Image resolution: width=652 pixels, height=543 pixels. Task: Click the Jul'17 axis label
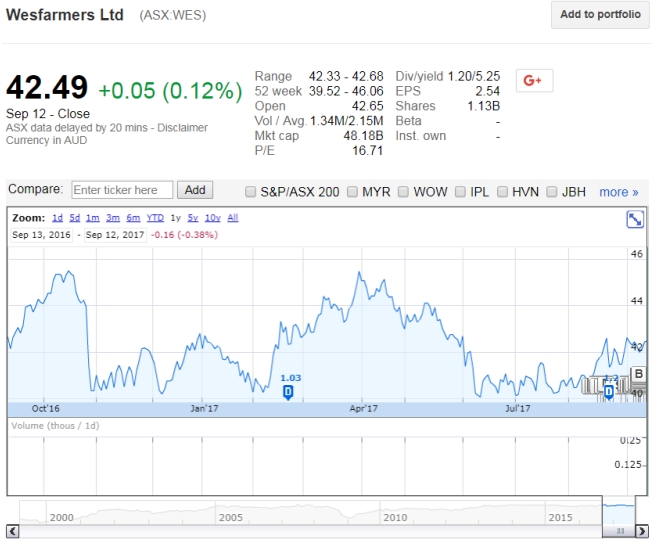pyautogui.click(x=518, y=409)
